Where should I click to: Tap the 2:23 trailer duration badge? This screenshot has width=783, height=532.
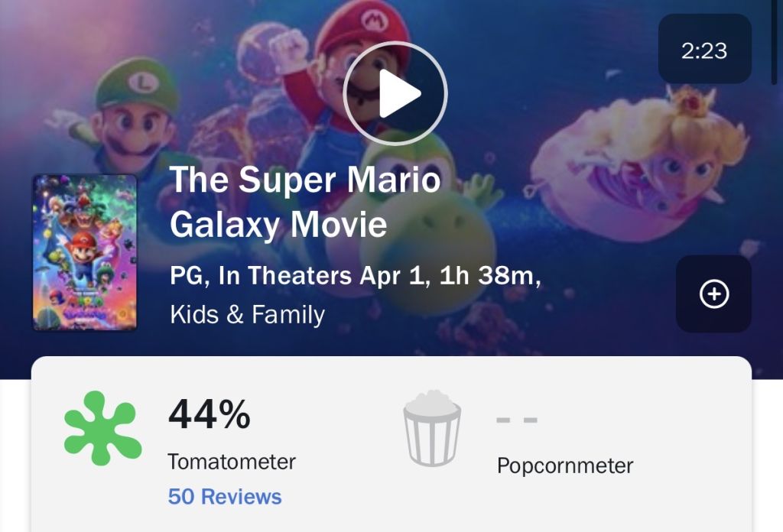point(704,50)
